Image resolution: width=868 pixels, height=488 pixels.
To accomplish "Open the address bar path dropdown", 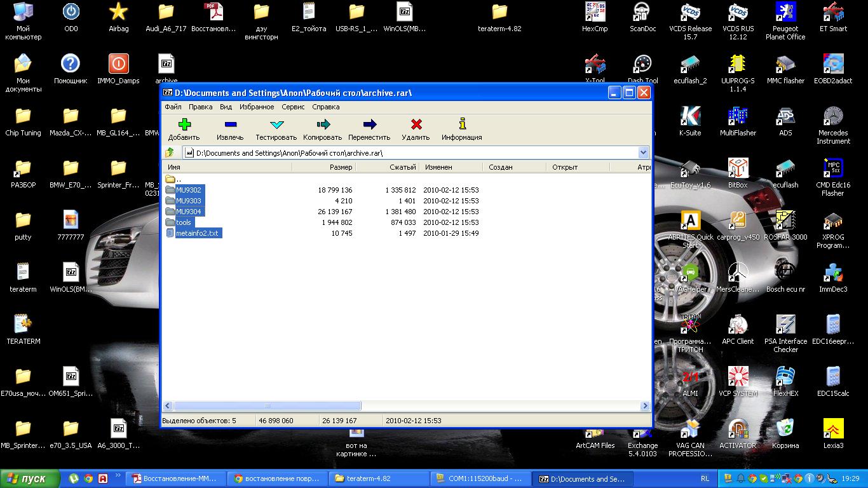I will 643,152.
